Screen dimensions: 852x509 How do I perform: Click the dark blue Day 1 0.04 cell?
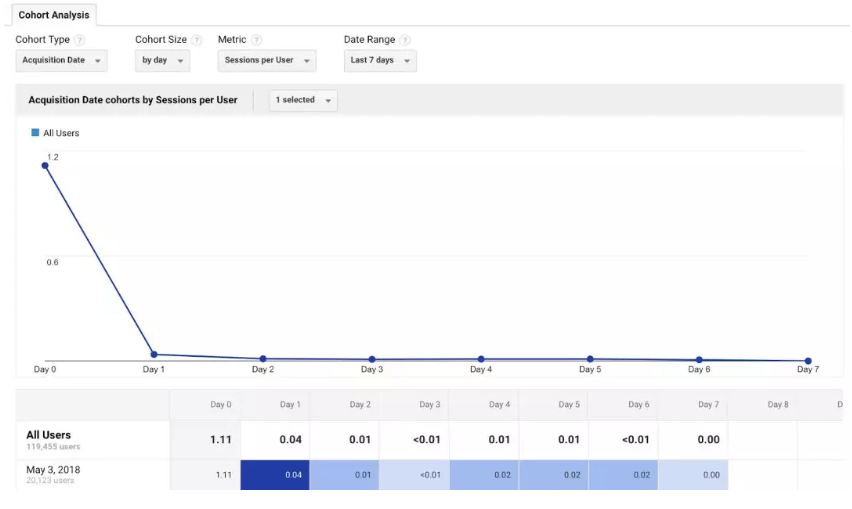click(x=275, y=475)
